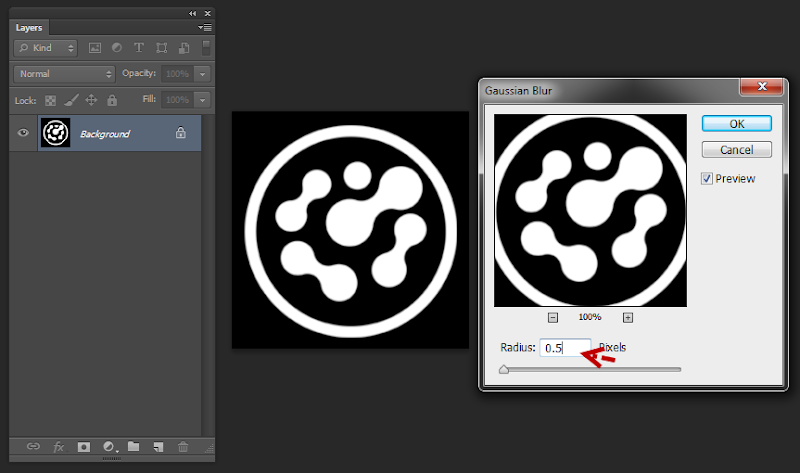Image resolution: width=800 pixels, height=473 pixels.
Task: Lock position move icon
Action: [x=91, y=100]
